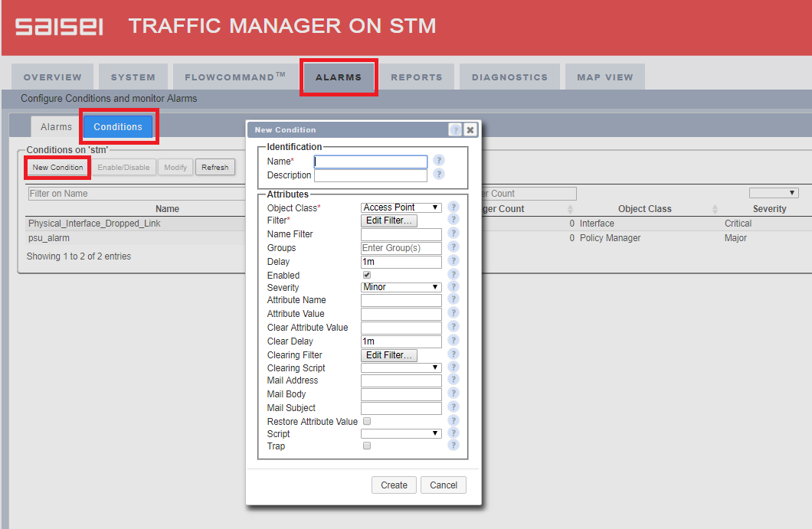Viewport: 812px width, 529px height.
Task: Click the Filter on Name box
Action: (136, 194)
